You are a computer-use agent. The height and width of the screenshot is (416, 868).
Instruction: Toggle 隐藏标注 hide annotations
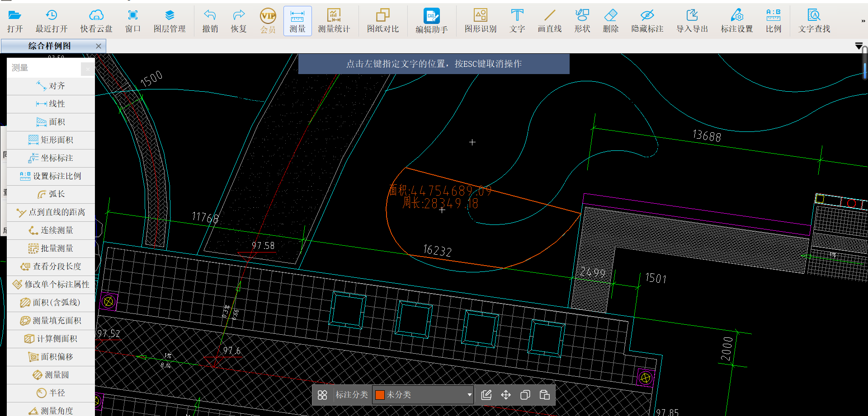647,21
